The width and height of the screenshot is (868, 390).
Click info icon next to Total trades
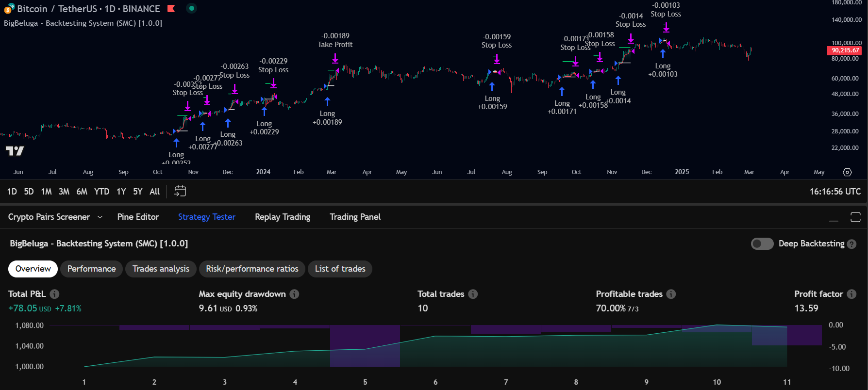point(473,294)
